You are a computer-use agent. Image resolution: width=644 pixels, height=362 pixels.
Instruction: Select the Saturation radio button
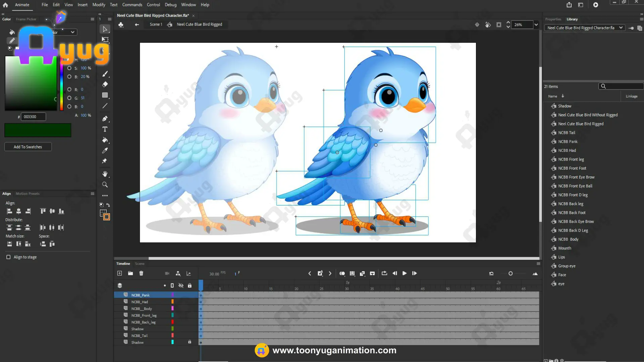[69, 68]
